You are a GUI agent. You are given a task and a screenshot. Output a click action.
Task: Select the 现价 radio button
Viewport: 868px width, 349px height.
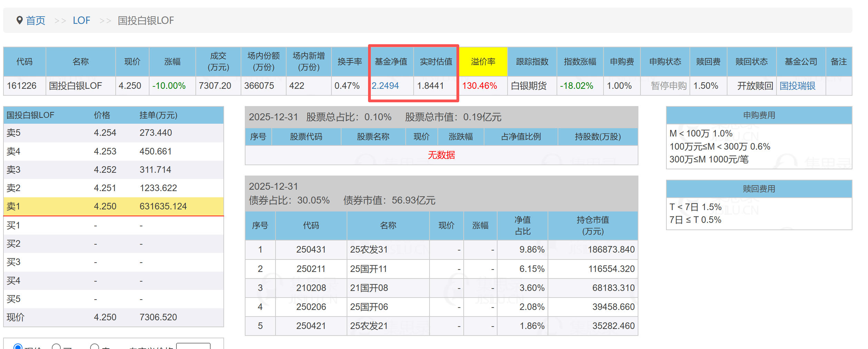[18, 346]
